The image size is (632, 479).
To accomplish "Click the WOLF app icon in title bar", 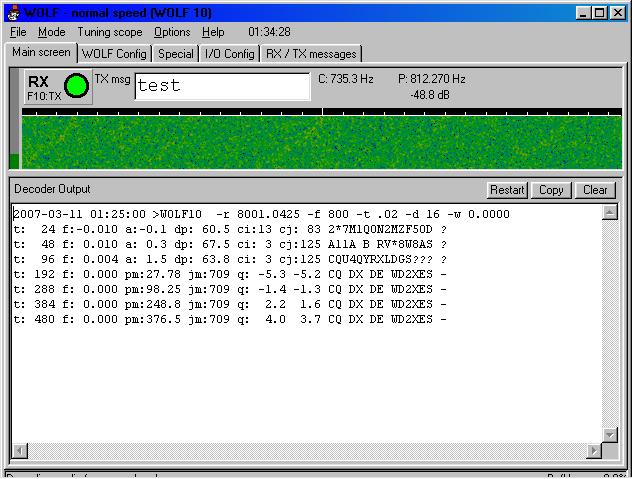I will [x=14, y=13].
